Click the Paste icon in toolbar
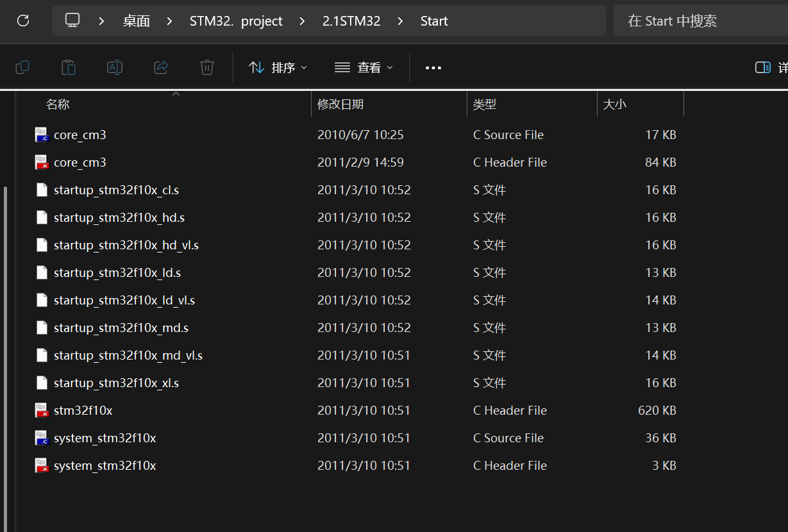 69,67
